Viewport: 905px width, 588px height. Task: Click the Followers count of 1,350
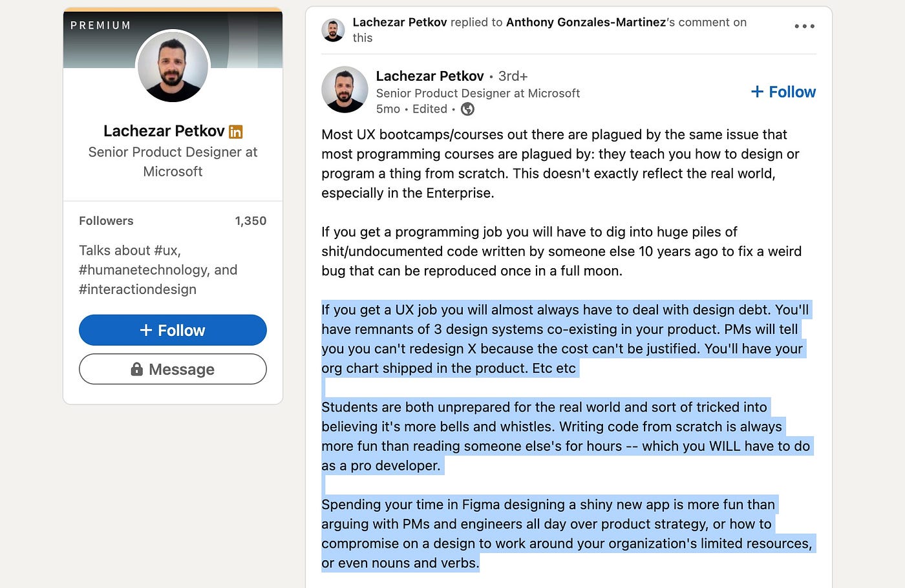(251, 220)
